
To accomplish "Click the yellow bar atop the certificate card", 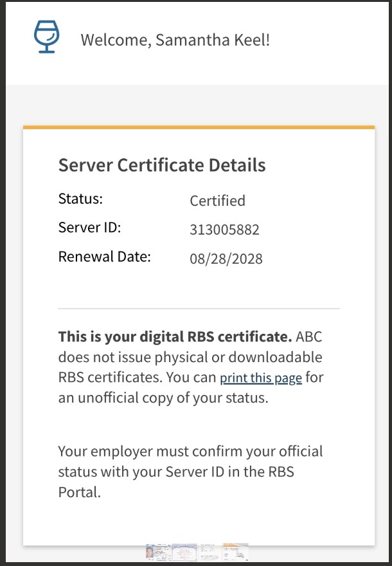I will [x=199, y=127].
